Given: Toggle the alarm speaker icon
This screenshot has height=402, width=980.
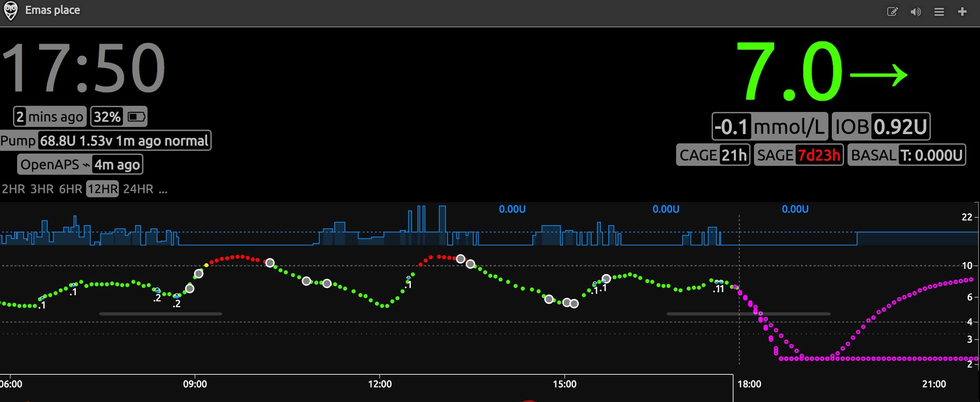Looking at the screenshot, I should [915, 12].
